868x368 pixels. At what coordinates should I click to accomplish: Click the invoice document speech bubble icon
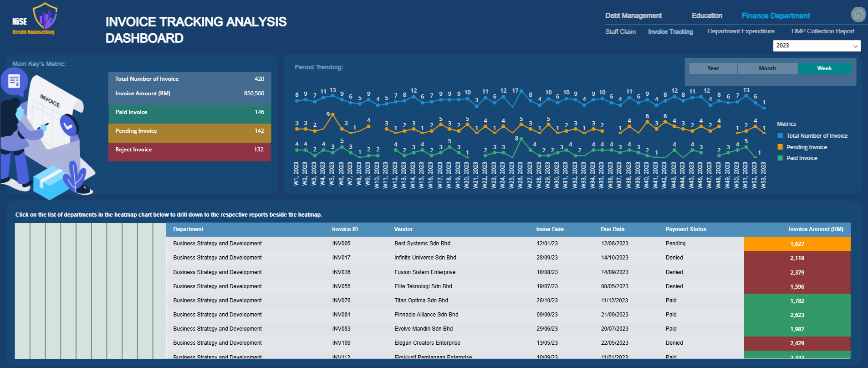pyautogui.click(x=14, y=82)
